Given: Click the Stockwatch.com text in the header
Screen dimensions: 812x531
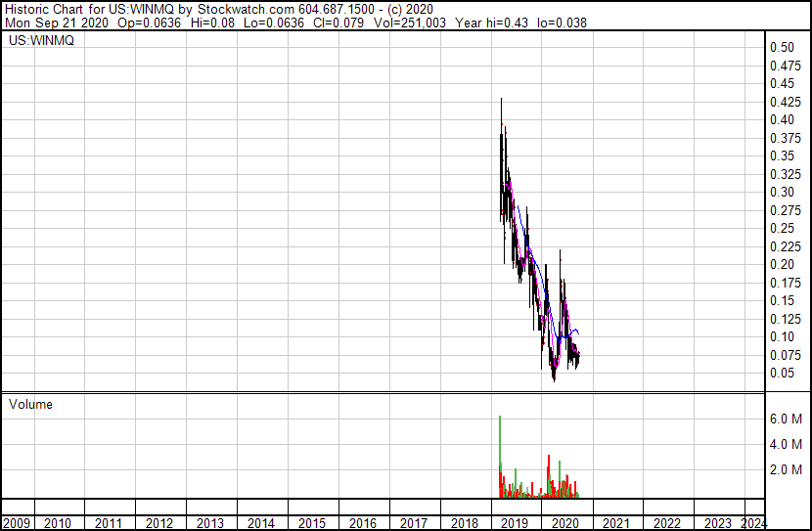Looking at the screenshot, I should coord(246,10).
